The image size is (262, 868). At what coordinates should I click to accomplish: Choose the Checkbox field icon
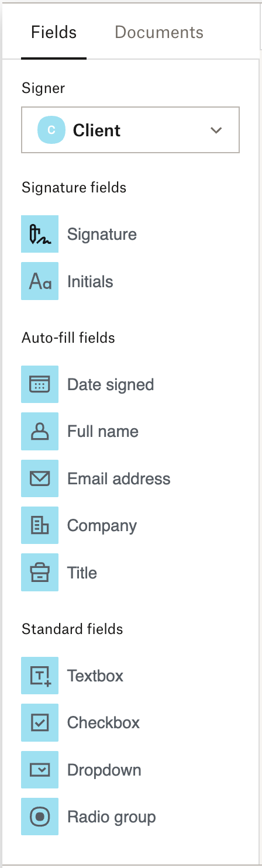[x=40, y=722]
